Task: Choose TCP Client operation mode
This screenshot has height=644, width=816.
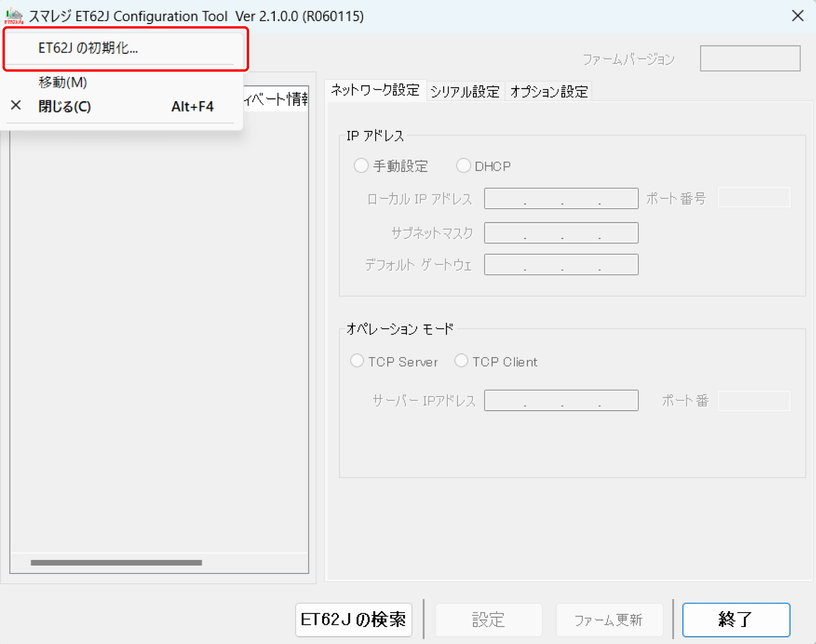Action: pos(496,361)
